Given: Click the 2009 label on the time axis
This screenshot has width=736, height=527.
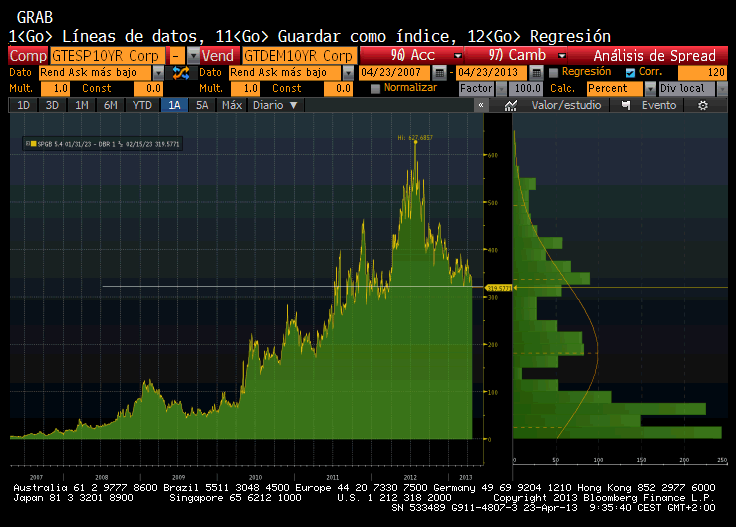Looking at the screenshot, I should [178, 477].
